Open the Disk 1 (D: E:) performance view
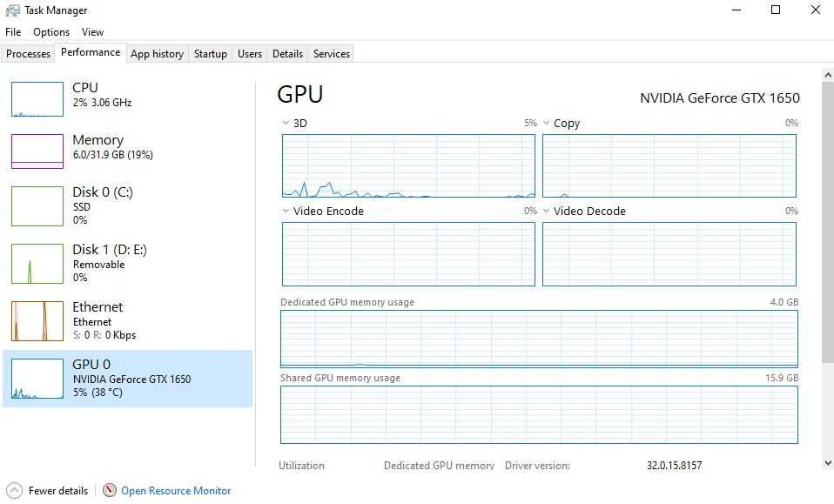The height and width of the screenshot is (504, 834). click(109, 262)
